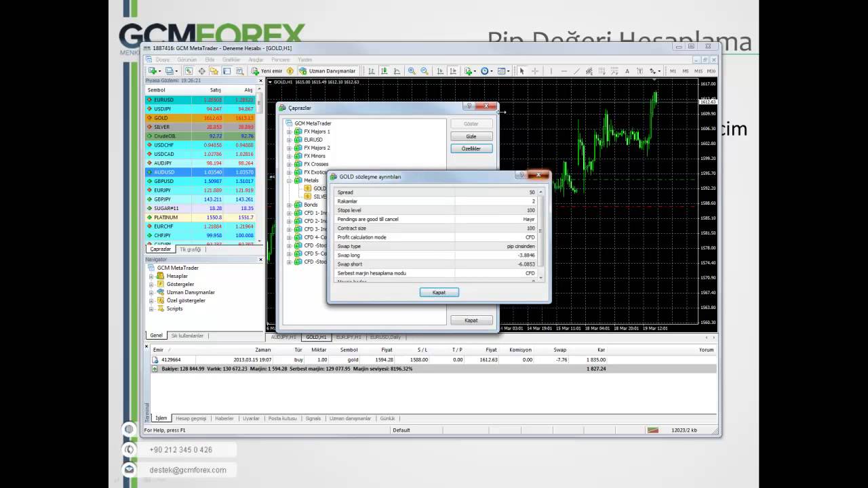Open a new chart from the toolbar

(x=153, y=71)
